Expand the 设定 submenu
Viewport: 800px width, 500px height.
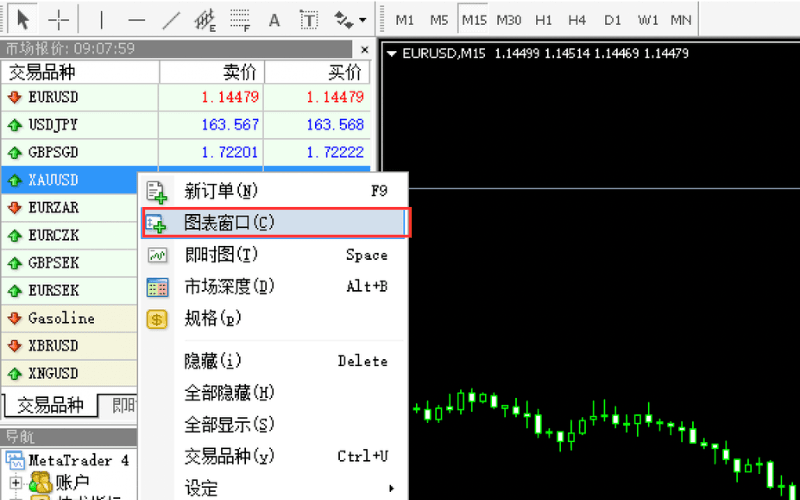(274, 488)
